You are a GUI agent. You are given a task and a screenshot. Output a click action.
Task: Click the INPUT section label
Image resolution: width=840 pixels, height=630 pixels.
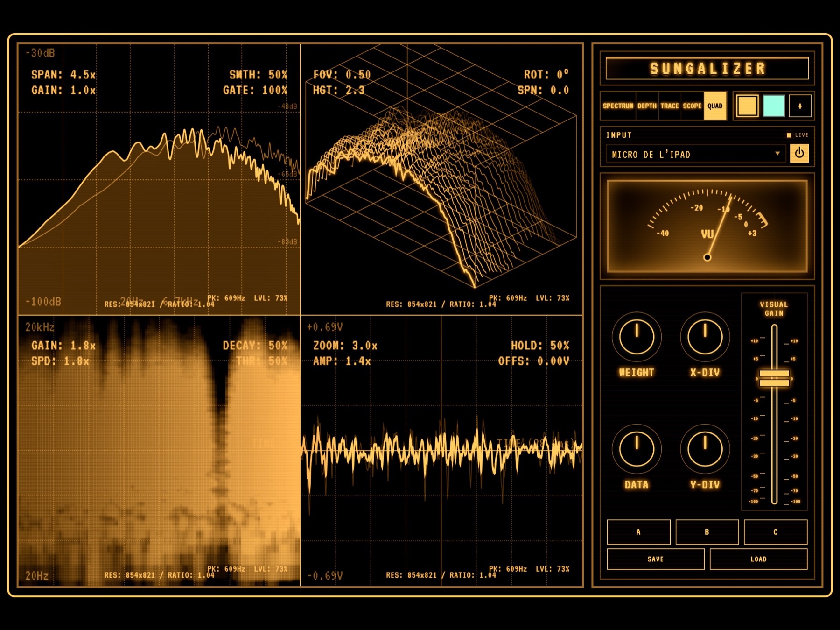point(619,135)
